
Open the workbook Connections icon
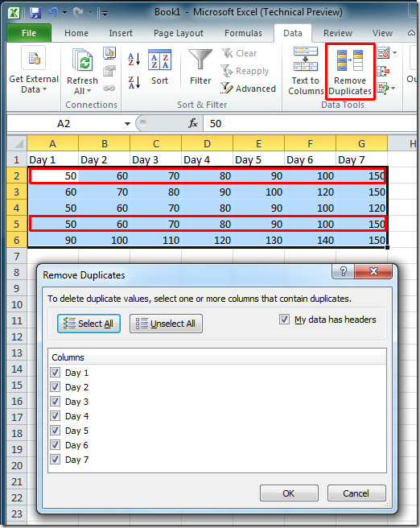tap(109, 53)
